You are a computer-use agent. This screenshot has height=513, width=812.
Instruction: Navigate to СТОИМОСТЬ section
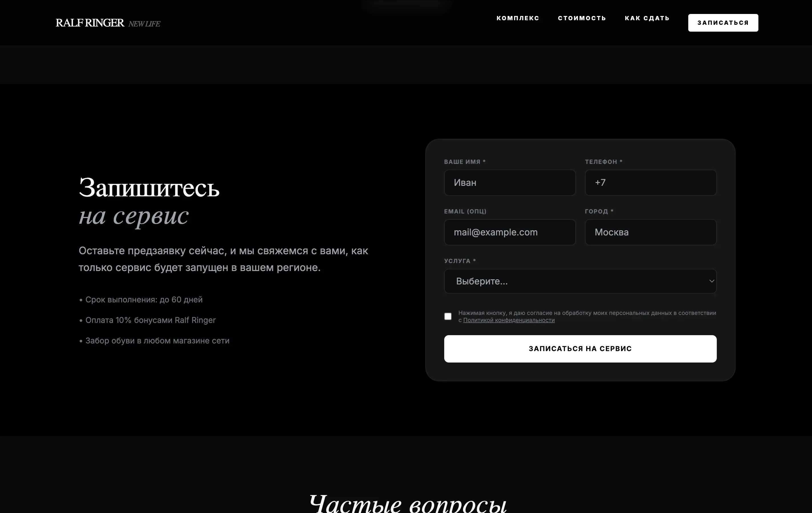582,18
